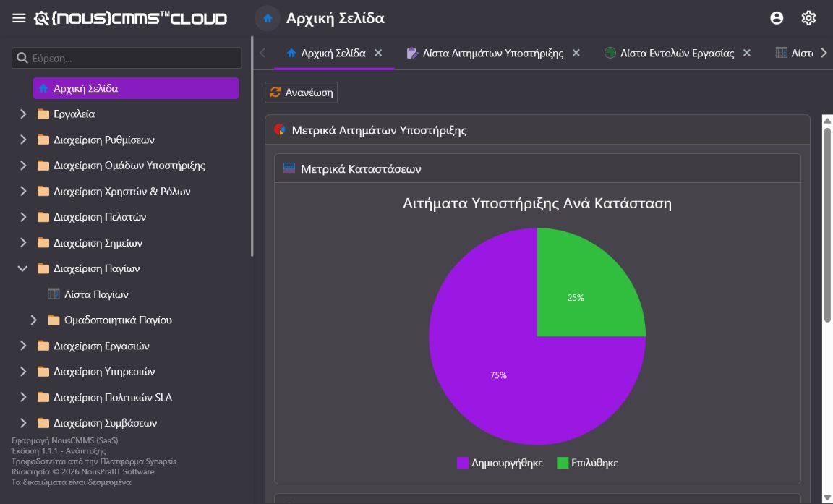The width and height of the screenshot is (833, 504).
Task: Switch to Λίστα Αιτημάτων Υποστήριξης tab
Action: coord(492,53)
